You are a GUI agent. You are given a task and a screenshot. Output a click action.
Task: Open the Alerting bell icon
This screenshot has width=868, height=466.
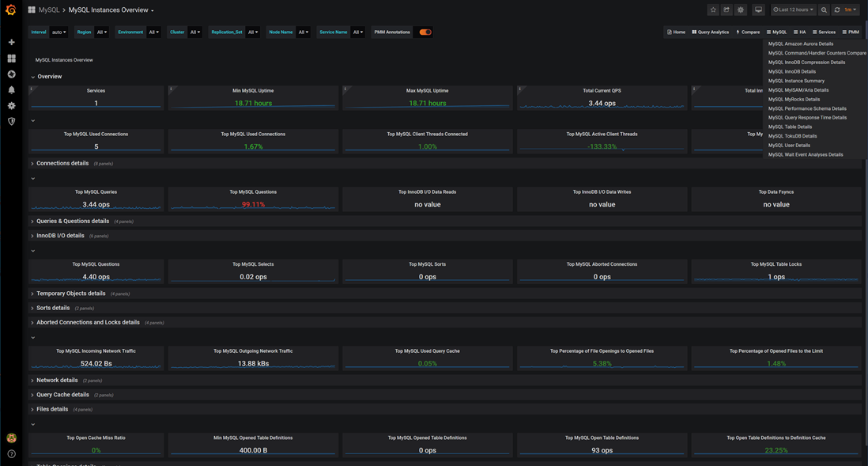pos(11,89)
